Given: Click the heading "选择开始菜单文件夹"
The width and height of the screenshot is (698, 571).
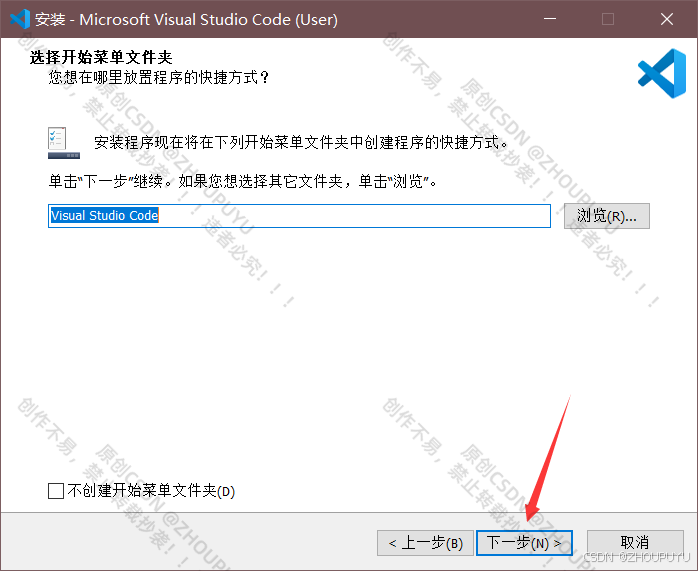Looking at the screenshot, I should pos(101,57).
